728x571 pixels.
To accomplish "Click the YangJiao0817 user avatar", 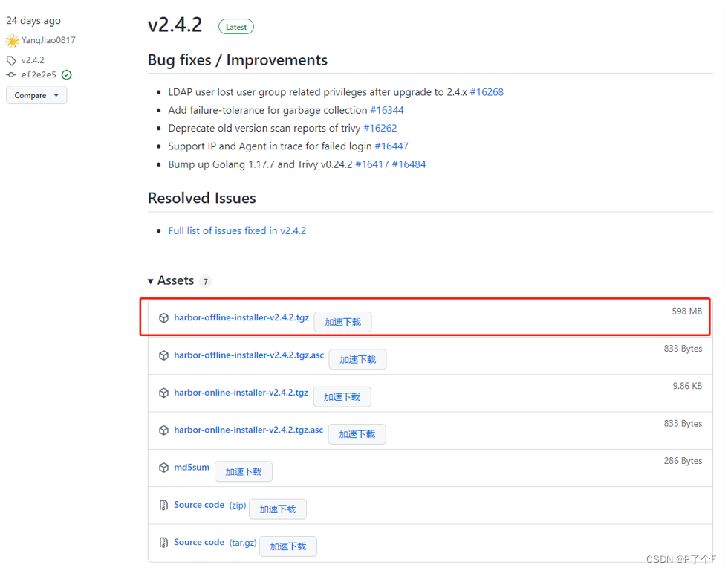I will tap(12, 41).
